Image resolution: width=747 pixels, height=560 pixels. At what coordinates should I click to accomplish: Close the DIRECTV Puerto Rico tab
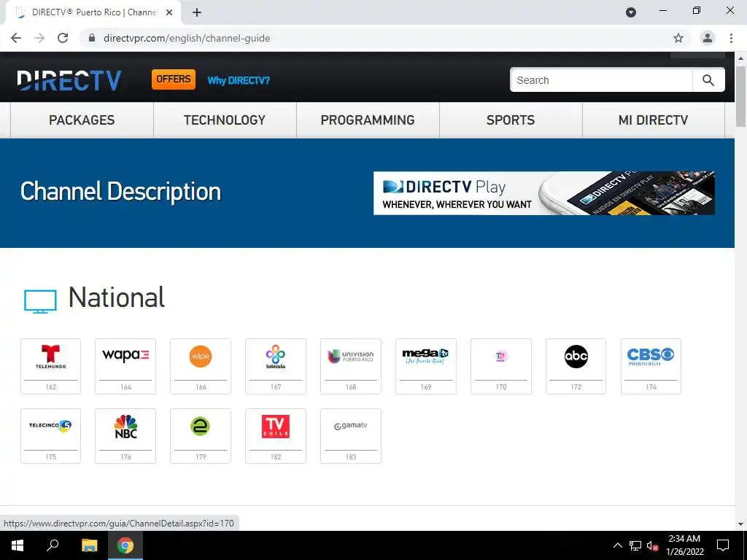(x=169, y=12)
